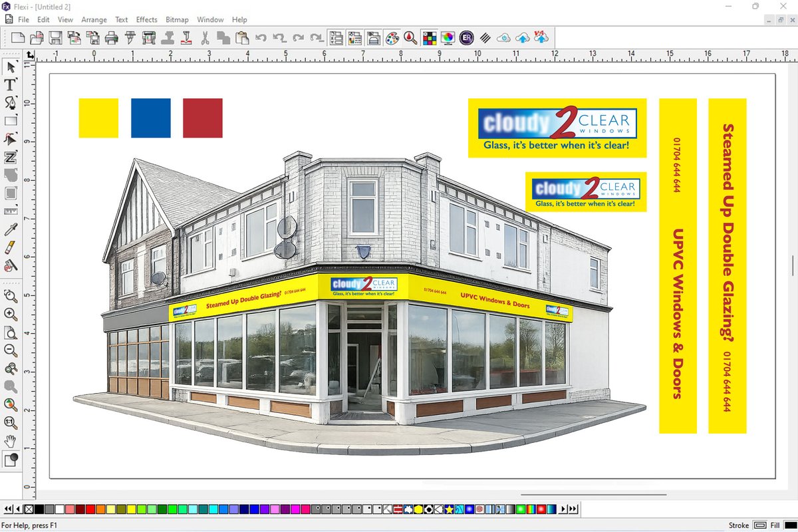Select the Pan hand tool
This screenshot has width=798, height=532.
click(x=11, y=440)
